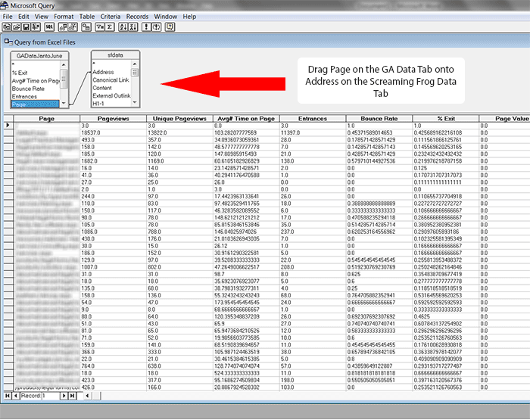530x420 pixels.
Task: Open the Records menu
Action: coord(137,16)
